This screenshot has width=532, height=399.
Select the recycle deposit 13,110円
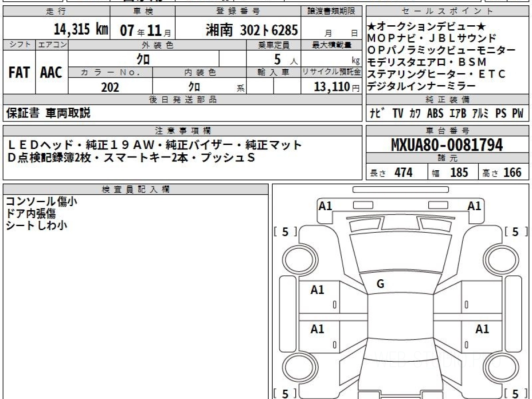coord(337,87)
